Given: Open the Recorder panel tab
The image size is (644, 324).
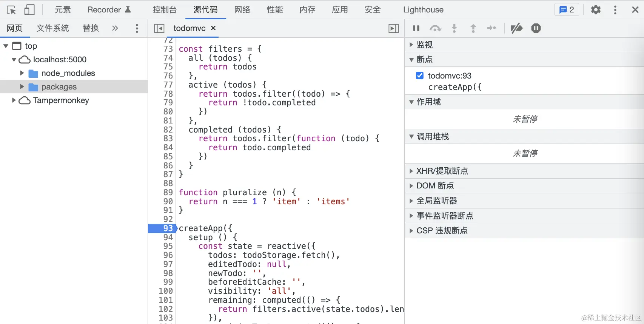Looking at the screenshot, I should [x=109, y=10].
